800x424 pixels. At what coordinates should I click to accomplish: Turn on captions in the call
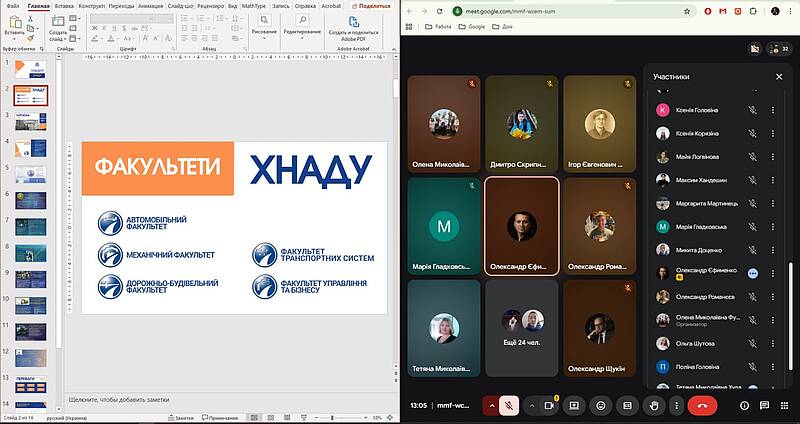627,405
